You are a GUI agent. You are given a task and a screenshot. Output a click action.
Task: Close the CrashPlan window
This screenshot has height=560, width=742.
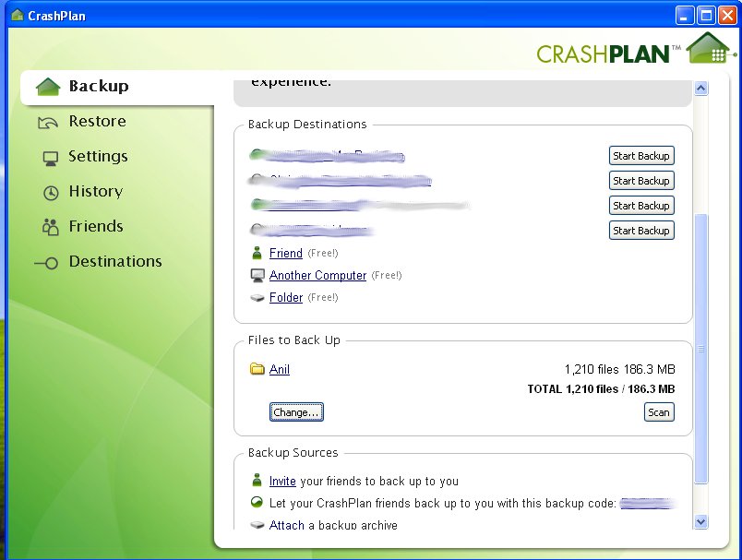pos(727,16)
